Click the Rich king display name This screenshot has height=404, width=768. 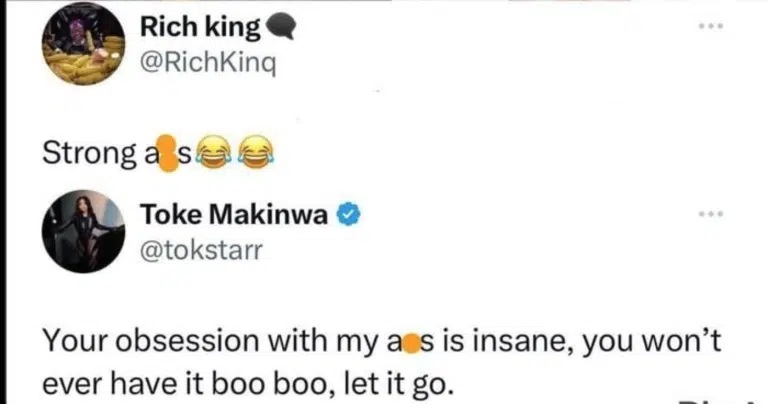tap(199, 30)
